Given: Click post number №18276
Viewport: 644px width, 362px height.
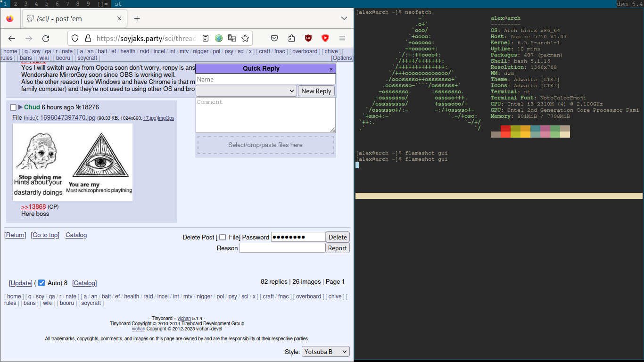Looking at the screenshot, I should (87, 107).
